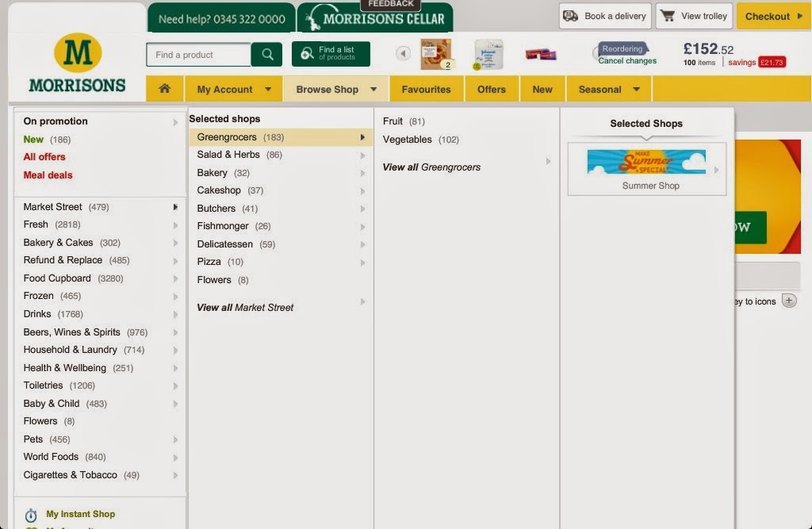
Task: Select Toiletries (1206) category
Action: (101, 385)
